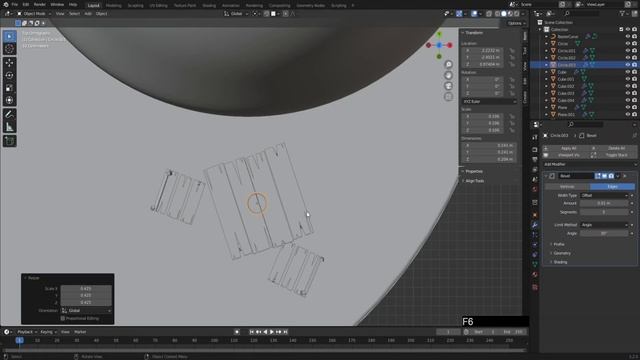This screenshot has height=360, width=640.
Task: Select the Select Box tool in toolbar
Action: [9, 36]
